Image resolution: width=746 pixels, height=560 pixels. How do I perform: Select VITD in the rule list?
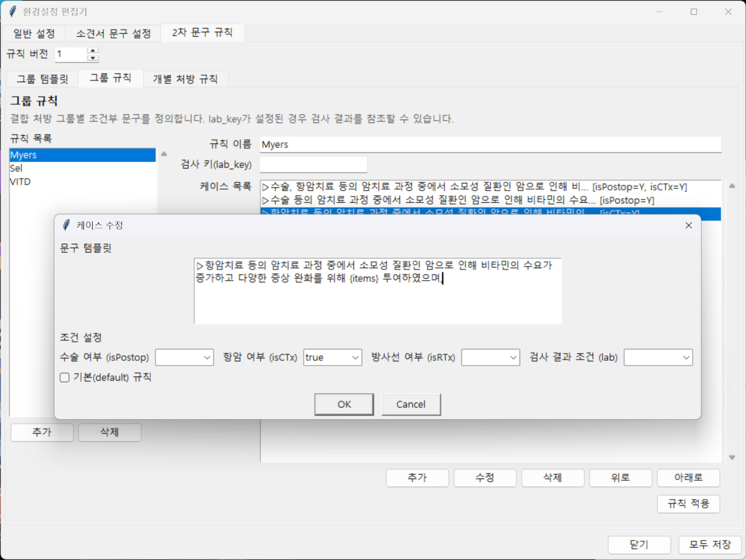tap(21, 182)
